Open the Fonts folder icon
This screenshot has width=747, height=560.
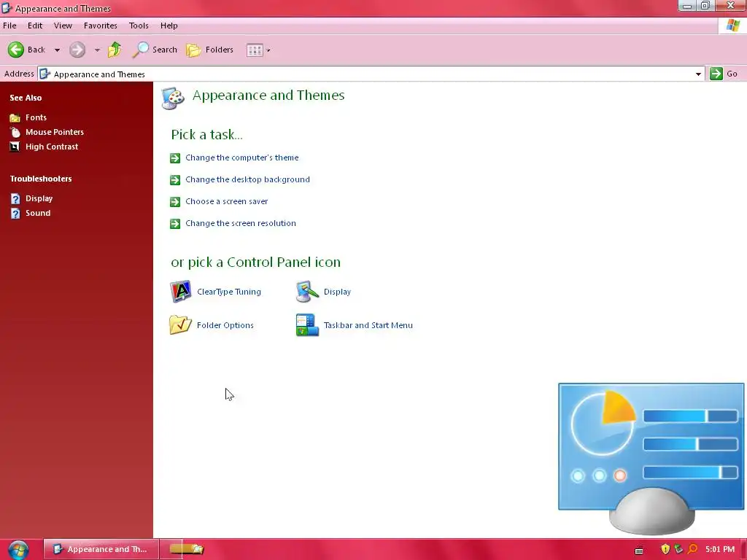(15, 117)
